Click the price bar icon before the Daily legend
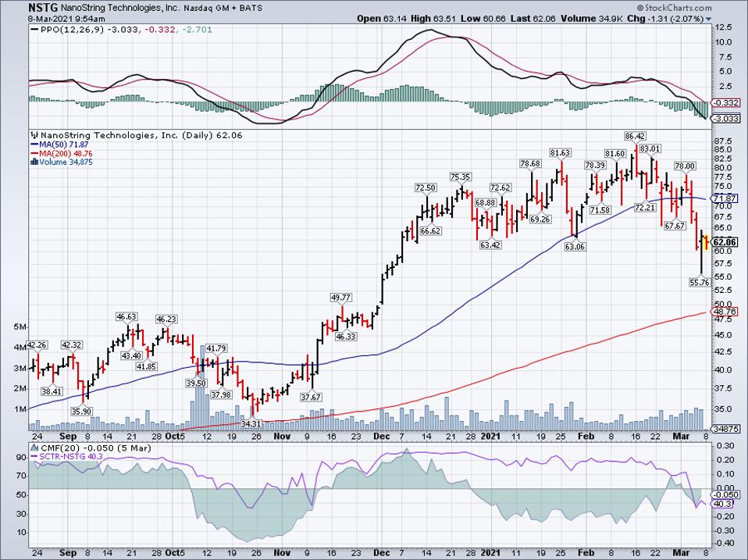The height and width of the screenshot is (560, 748). coord(34,135)
